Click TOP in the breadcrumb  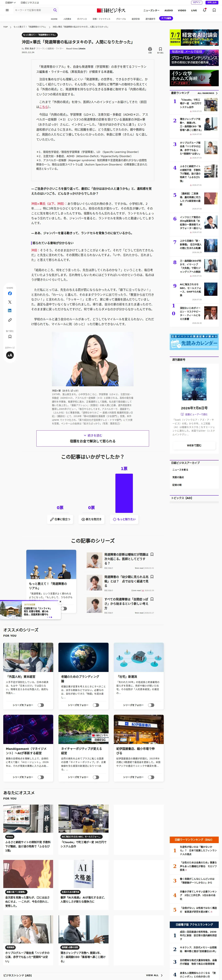5,27
